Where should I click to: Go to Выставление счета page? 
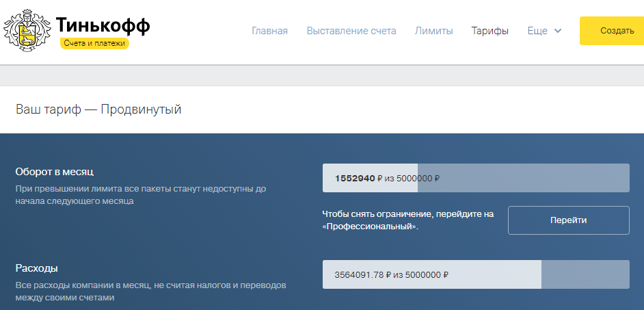pyautogui.click(x=351, y=31)
